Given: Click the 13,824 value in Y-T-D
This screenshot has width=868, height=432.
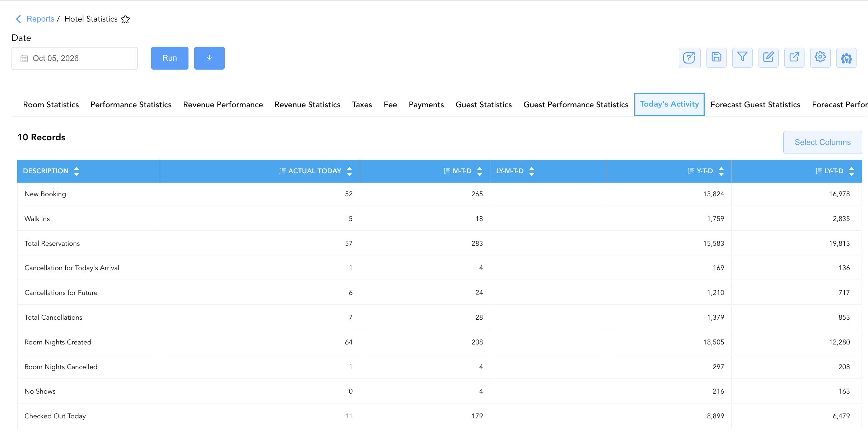Looking at the screenshot, I should point(713,194).
